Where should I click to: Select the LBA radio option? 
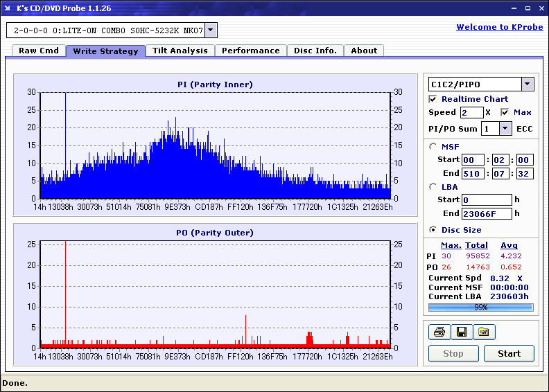pos(433,186)
